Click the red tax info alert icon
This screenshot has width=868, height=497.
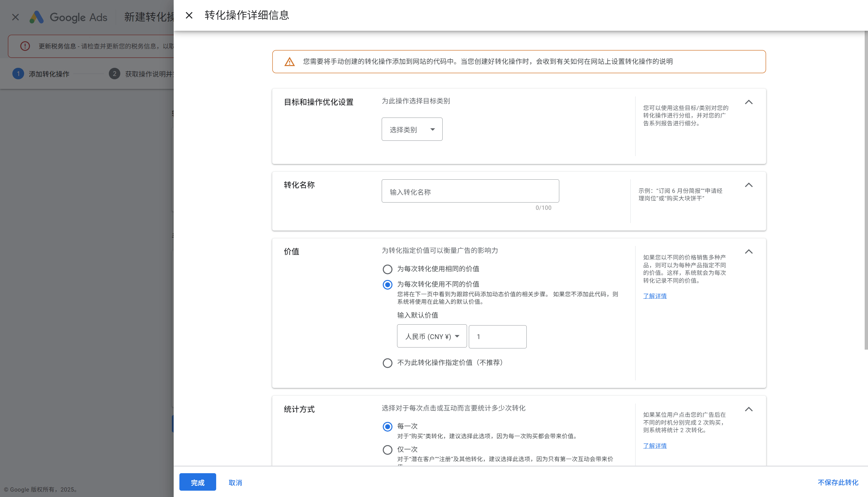click(x=25, y=46)
